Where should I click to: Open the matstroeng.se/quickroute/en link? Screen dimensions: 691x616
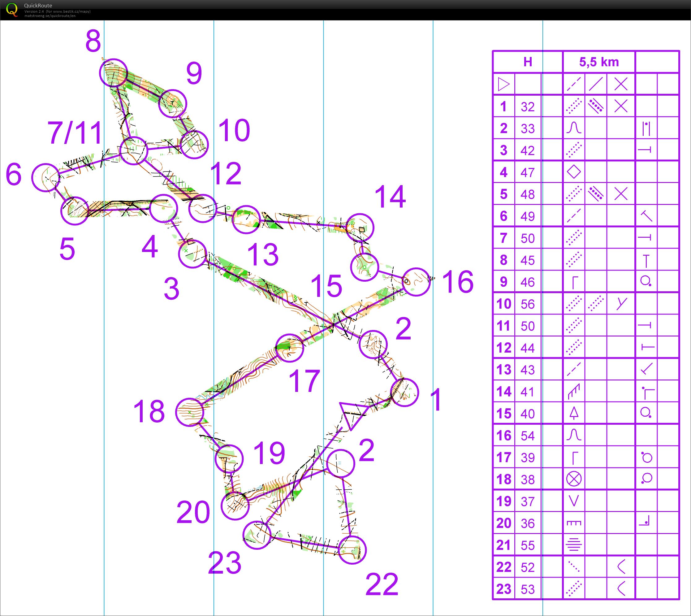click(x=50, y=16)
